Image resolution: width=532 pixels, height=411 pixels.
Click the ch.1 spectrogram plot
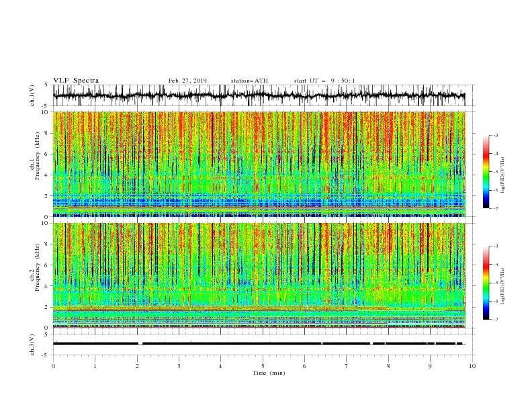(259, 164)
